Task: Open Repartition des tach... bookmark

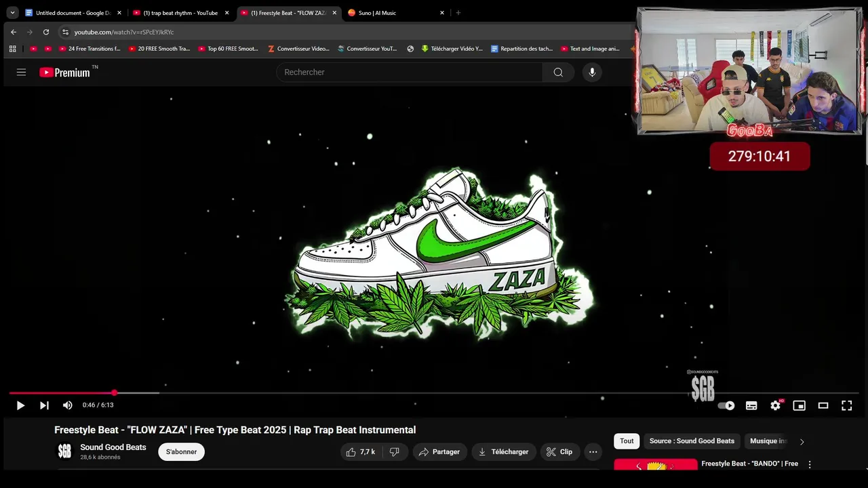Action: tap(521, 49)
